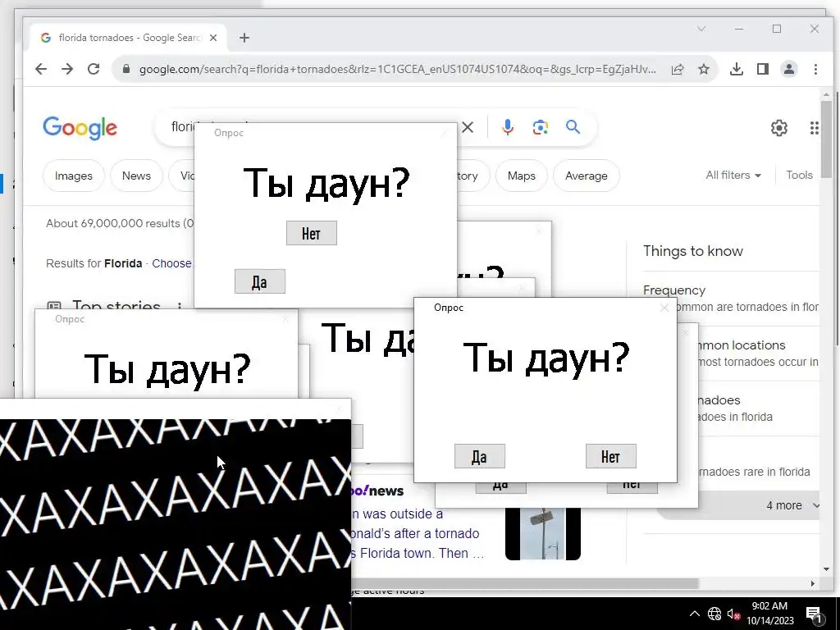Open the Chrome three-dot menu
This screenshot has height=630, width=840.
(815, 69)
